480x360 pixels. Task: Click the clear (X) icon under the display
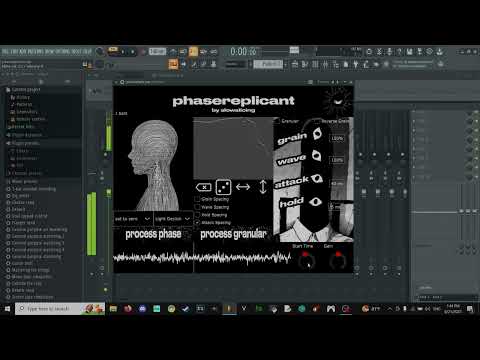point(204,187)
